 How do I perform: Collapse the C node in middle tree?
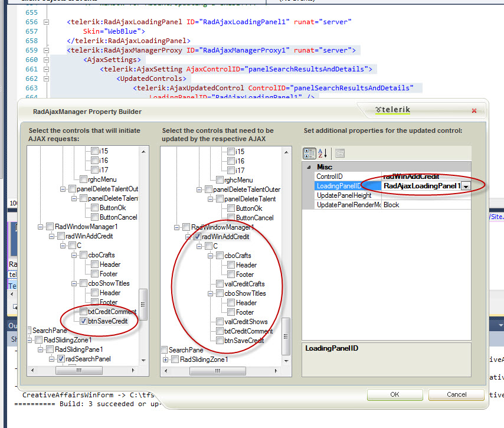[x=199, y=246]
